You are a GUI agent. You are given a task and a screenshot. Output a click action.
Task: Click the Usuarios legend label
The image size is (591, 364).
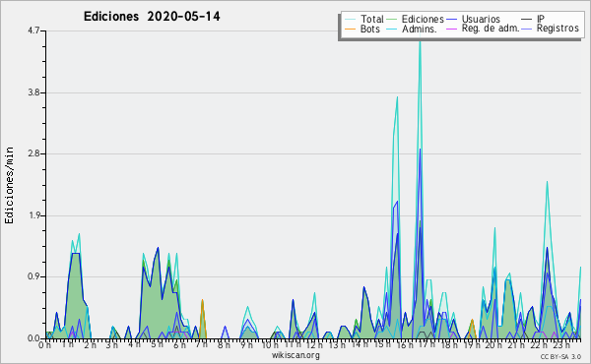481,19
